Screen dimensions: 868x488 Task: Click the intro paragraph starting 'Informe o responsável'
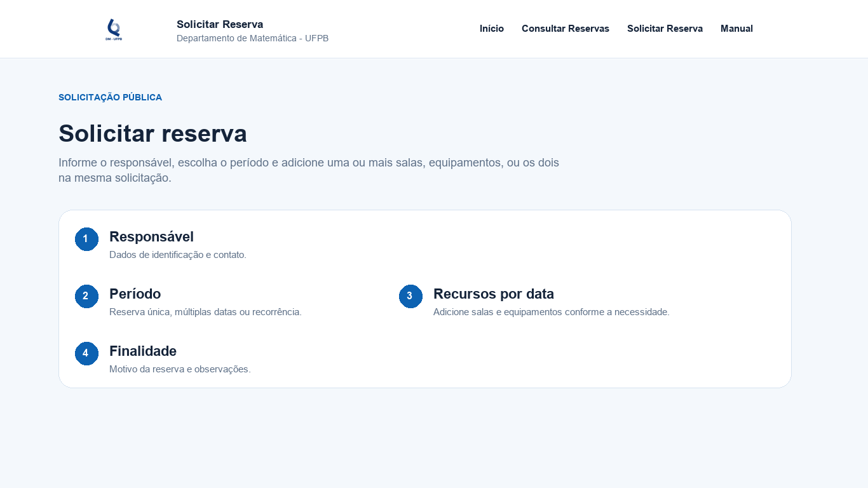[309, 170]
